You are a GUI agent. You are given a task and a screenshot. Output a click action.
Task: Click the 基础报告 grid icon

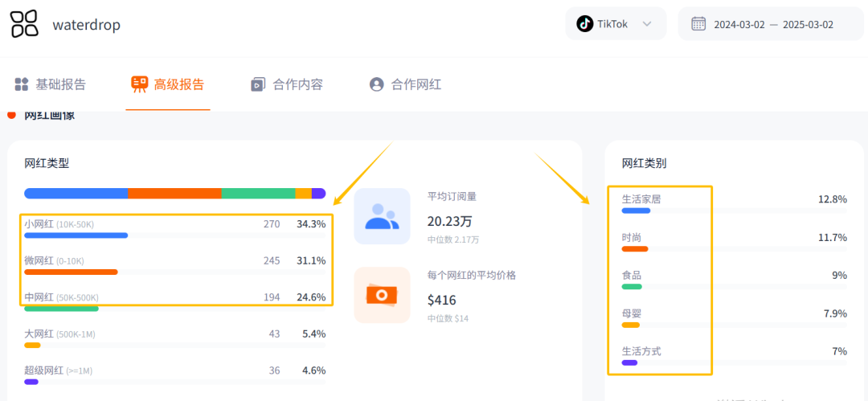22,84
